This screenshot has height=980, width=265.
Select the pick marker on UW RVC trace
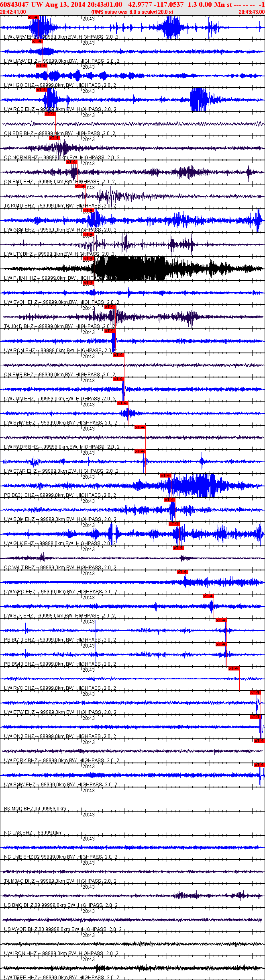(234, 668)
